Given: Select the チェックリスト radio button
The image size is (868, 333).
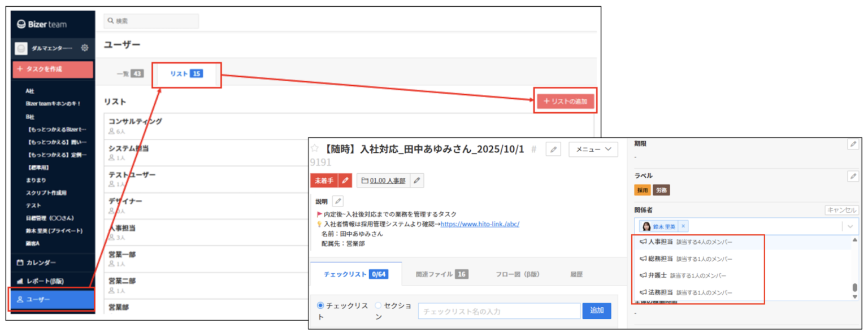Looking at the screenshot, I should pos(320,305).
